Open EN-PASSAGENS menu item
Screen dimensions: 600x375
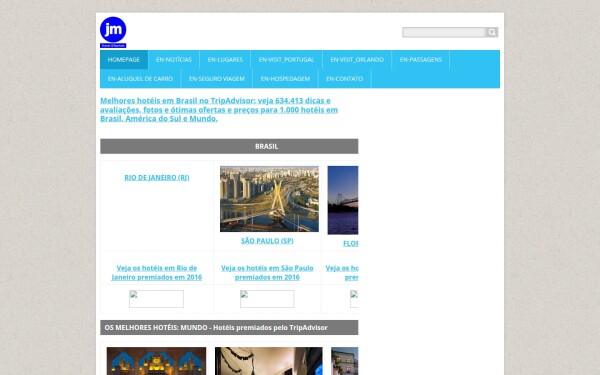[x=421, y=60]
